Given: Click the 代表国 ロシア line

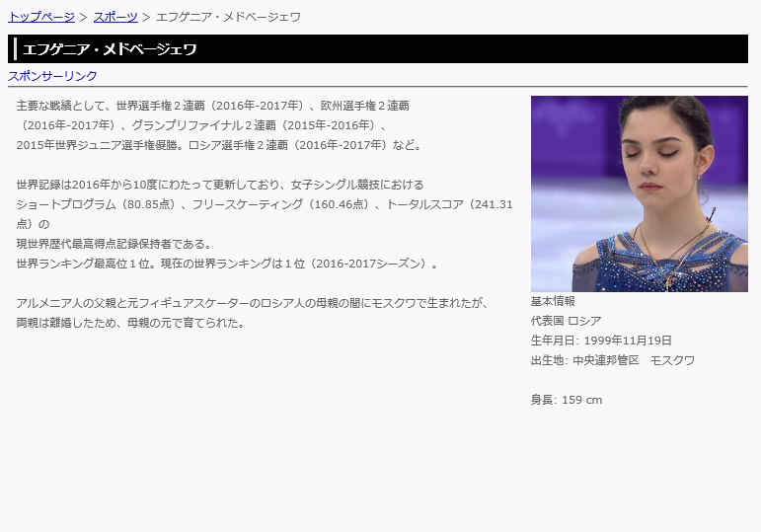Looking at the screenshot, I should (x=566, y=321).
